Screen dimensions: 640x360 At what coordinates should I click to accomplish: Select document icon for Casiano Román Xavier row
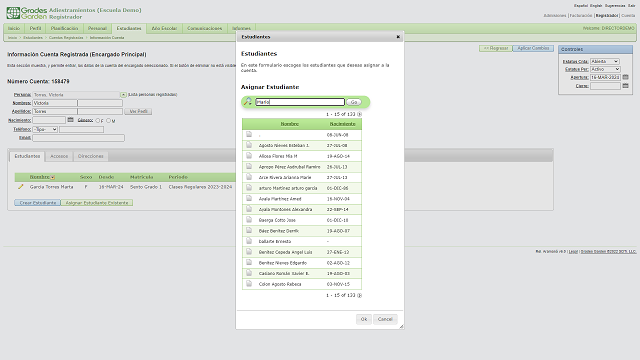[249, 273]
